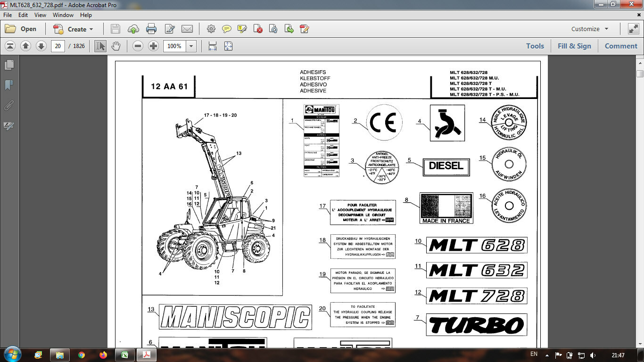Switch to Excel on the taskbar

[125, 355]
